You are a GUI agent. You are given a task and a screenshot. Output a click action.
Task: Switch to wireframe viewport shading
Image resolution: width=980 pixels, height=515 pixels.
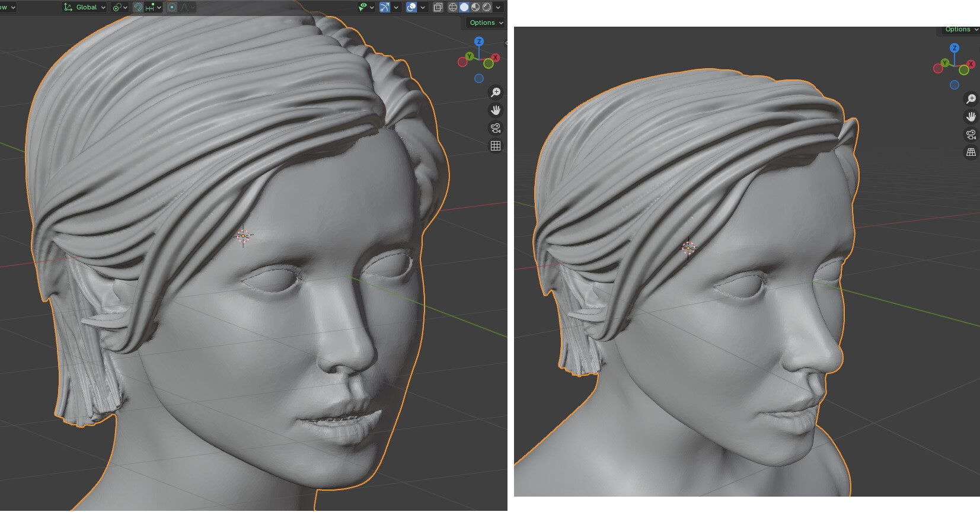point(453,7)
